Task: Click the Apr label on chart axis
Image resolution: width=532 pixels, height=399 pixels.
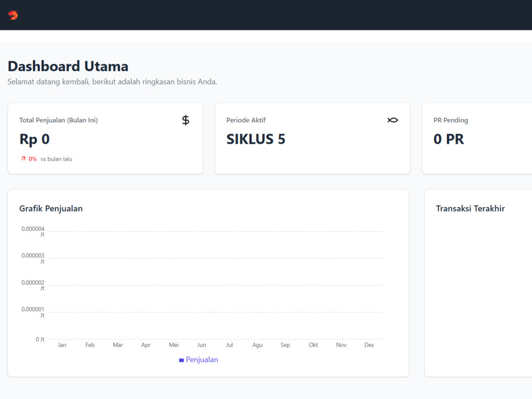Action: (x=146, y=345)
